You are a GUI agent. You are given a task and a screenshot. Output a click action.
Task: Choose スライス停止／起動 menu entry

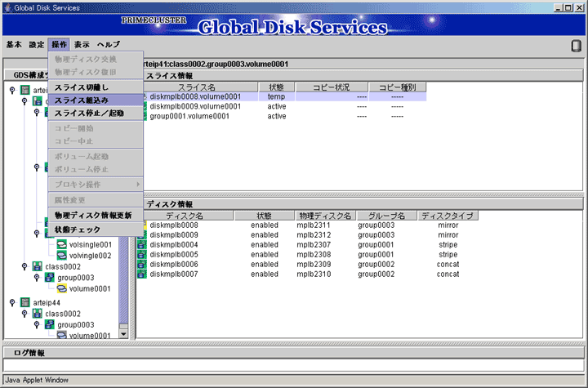[x=96, y=113]
